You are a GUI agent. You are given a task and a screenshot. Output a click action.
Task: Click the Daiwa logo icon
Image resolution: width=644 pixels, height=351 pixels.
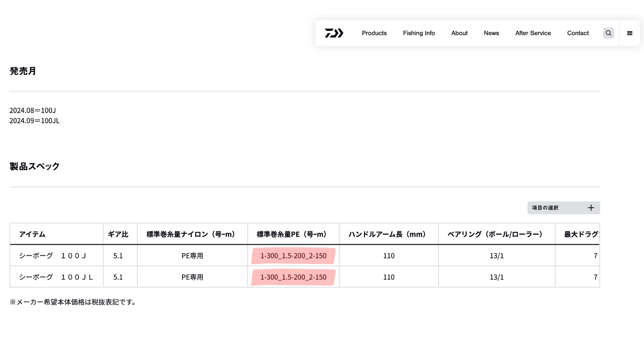pos(334,33)
